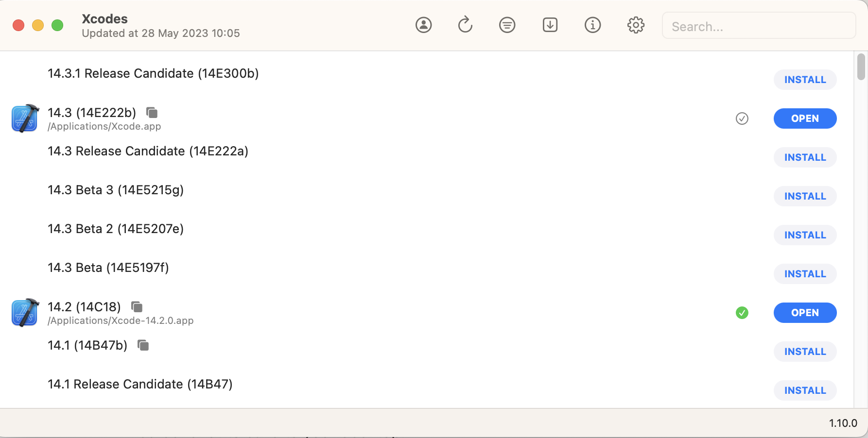Install 14.3.1 Release Candidate
Screen dimensions: 868x438
(x=805, y=80)
